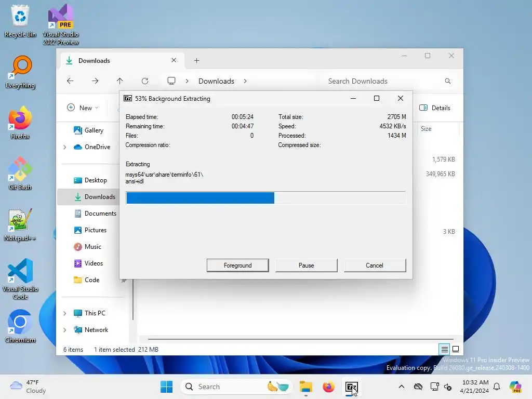Show hidden system tray icons
Screen dimensions: 532x399
coord(402,387)
